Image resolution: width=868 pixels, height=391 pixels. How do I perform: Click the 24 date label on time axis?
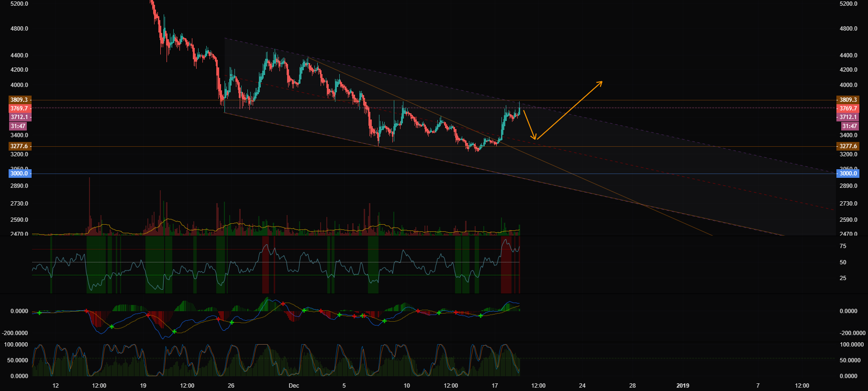pos(582,386)
